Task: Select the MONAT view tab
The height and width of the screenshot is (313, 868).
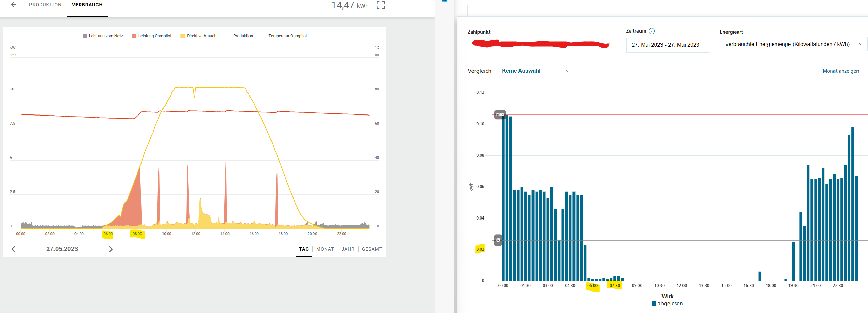Action: click(x=325, y=249)
